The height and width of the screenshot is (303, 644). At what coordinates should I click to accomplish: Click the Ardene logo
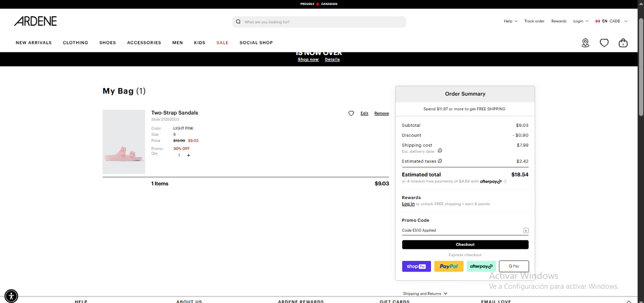point(35,21)
